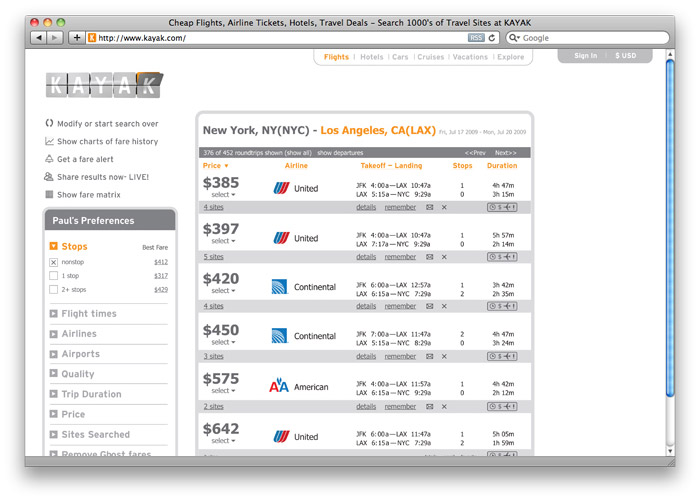Click the Continental logo in $420 row
700x501 pixels.
279,286
